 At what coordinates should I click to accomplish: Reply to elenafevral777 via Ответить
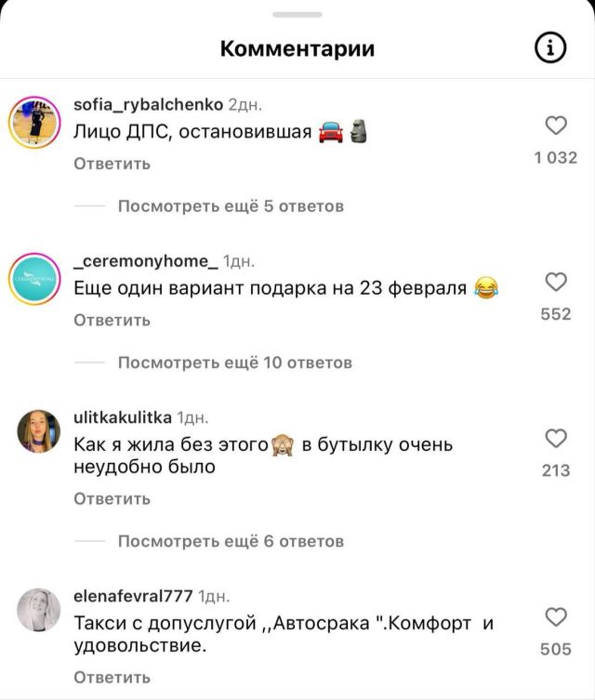tap(112, 678)
